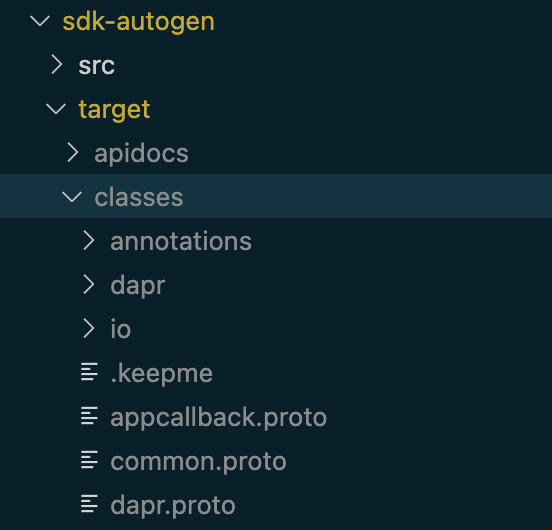Click the file icon beside dapr.proto
The height and width of the screenshot is (530, 552).
(89, 504)
